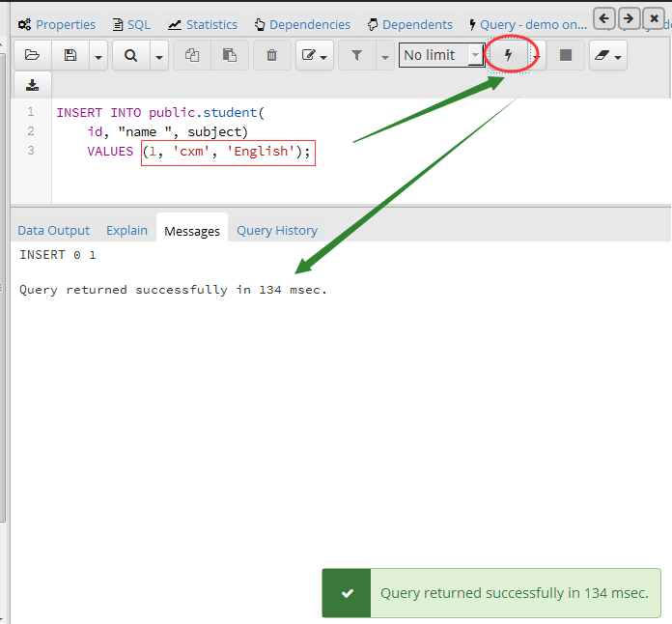This screenshot has height=624, width=672.
Task: Open the Query History tab
Action: pos(277,230)
